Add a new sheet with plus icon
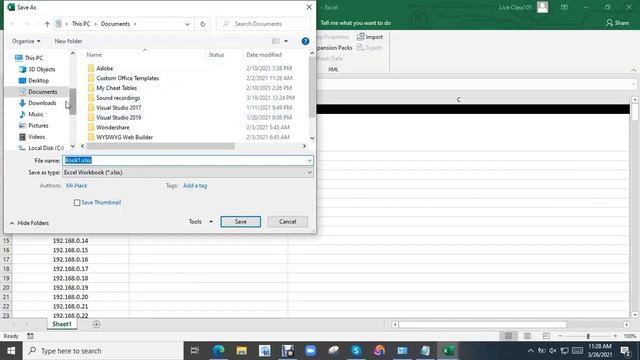Image resolution: width=640 pixels, height=360 pixels. (96, 324)
